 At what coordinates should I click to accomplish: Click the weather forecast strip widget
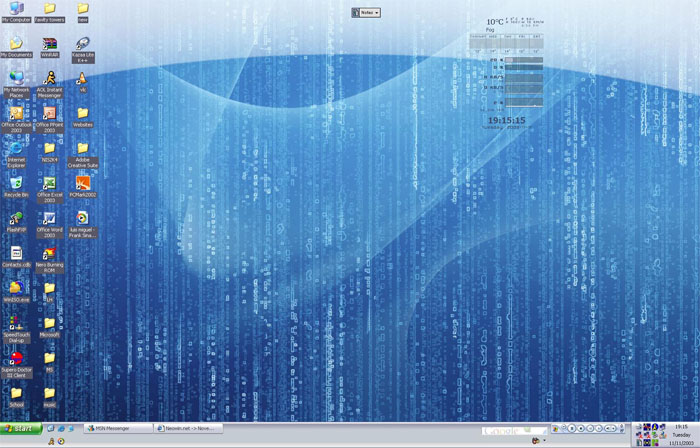click(506, 44)
